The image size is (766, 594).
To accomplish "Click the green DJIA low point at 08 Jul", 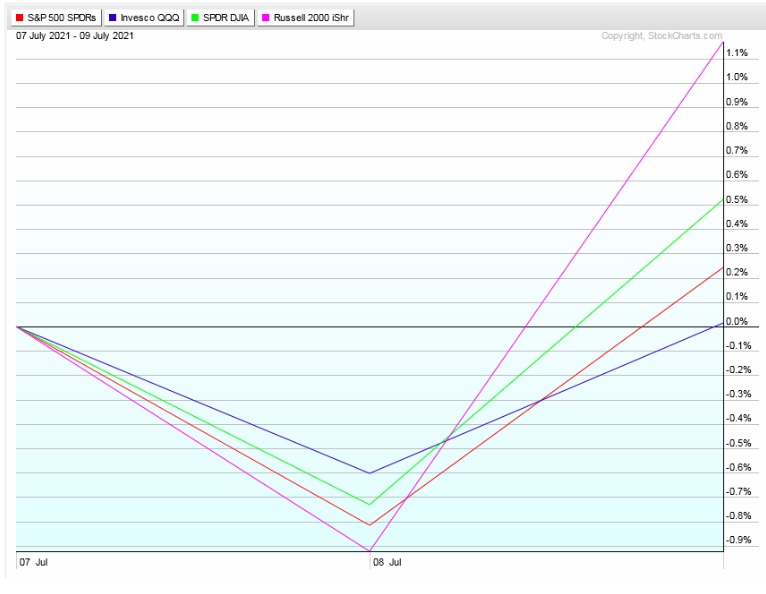I will coord(369,504).
